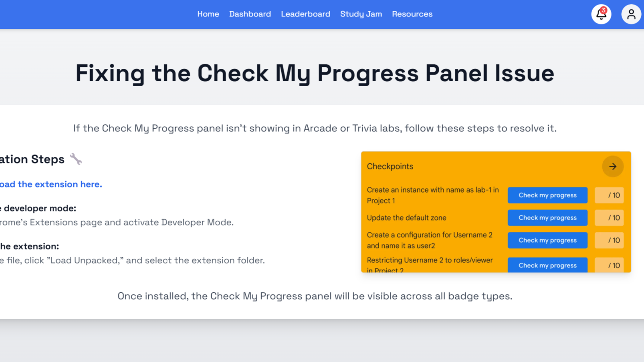Open the notifications bell icon
The height and width of the screenshot is (362, 644).
[601, 14]
